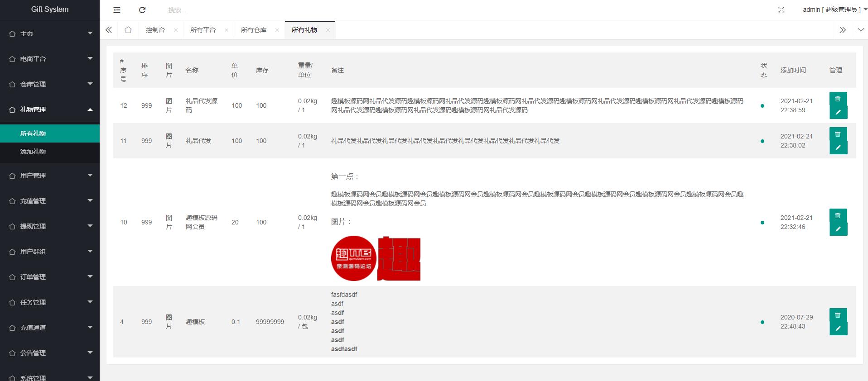
Task: Click the stock value 99999999
Action: (x=270, y=322)
